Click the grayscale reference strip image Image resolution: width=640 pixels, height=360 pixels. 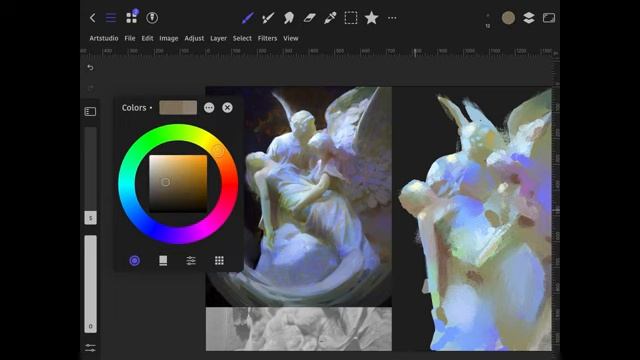pos(298,329)
